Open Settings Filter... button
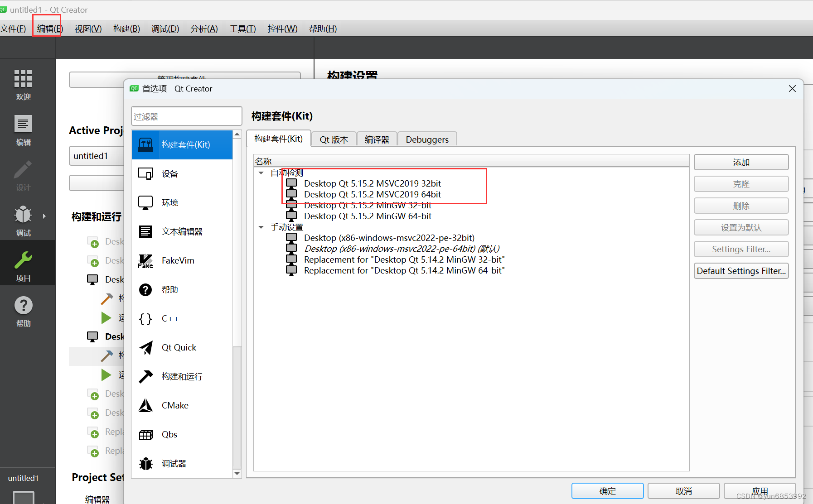The height and width of the screenshot is (504, 813). [741, 250]
